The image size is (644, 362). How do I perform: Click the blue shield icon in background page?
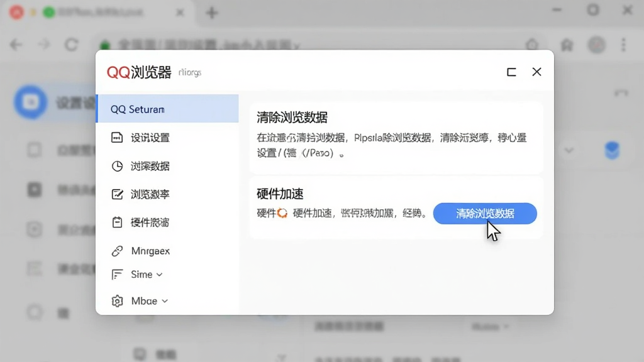click(x=612, y=150)
